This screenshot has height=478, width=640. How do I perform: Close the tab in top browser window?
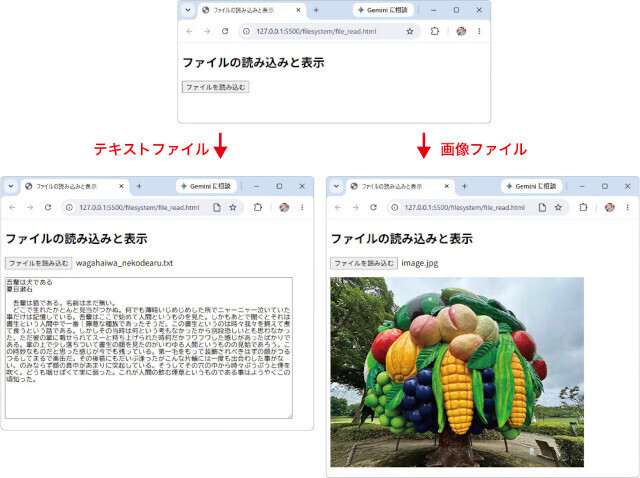(x=298, y=10)
